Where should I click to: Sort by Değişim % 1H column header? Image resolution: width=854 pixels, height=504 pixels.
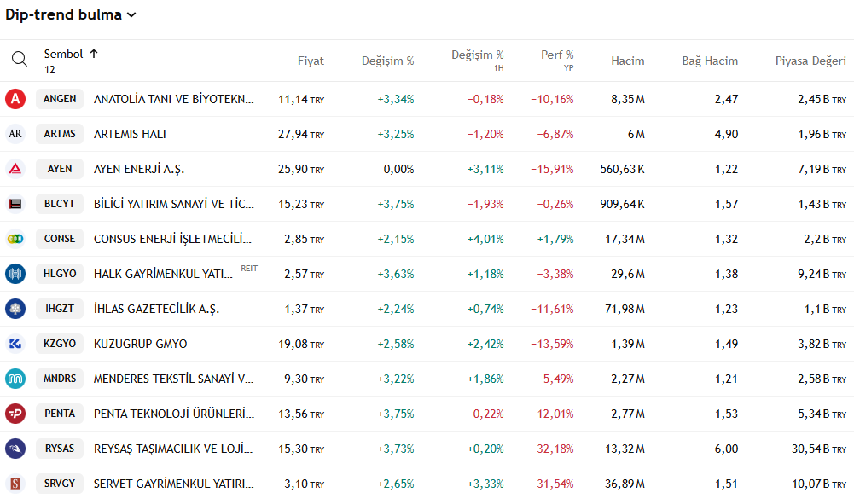(x=477, y=61)
